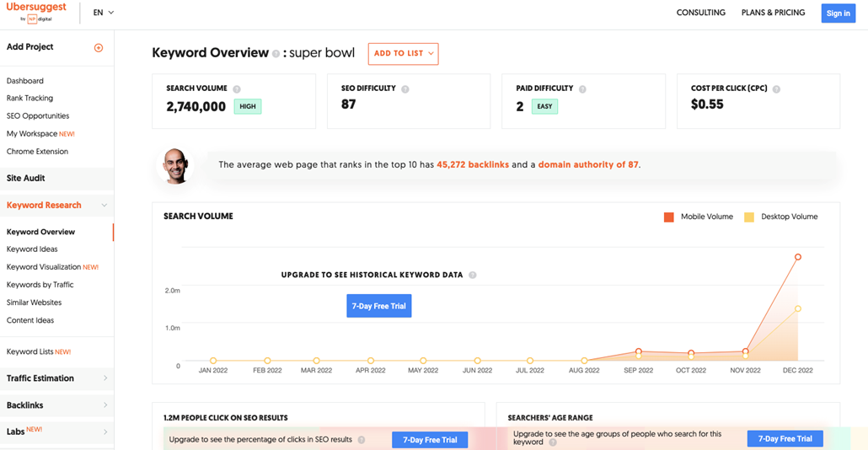Expand the Labs section
Image resolution: width=868 pixels, height=450 pixels.
tap(105, 431)
